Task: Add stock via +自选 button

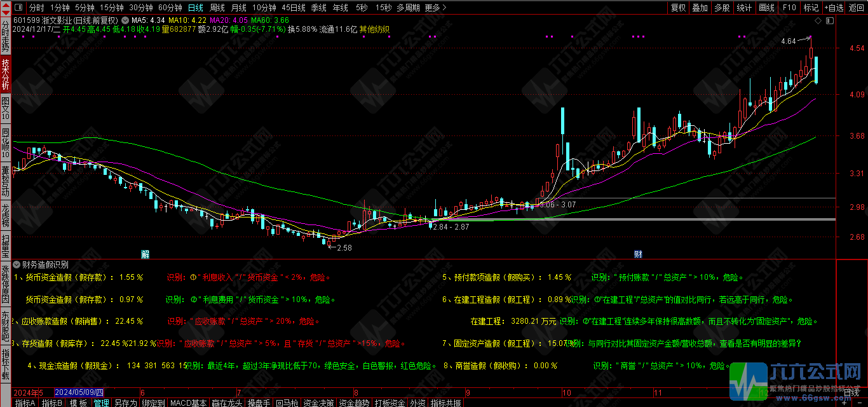Action: pyautogui.click(x=833, y=8)
